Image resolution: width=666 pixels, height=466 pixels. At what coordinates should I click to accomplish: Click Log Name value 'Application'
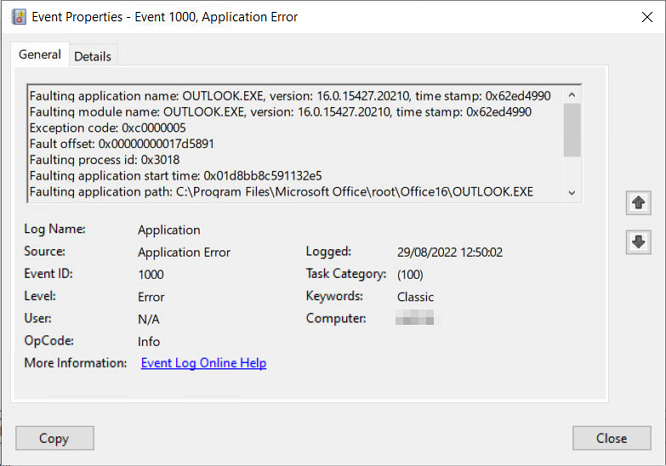(169, 230)
